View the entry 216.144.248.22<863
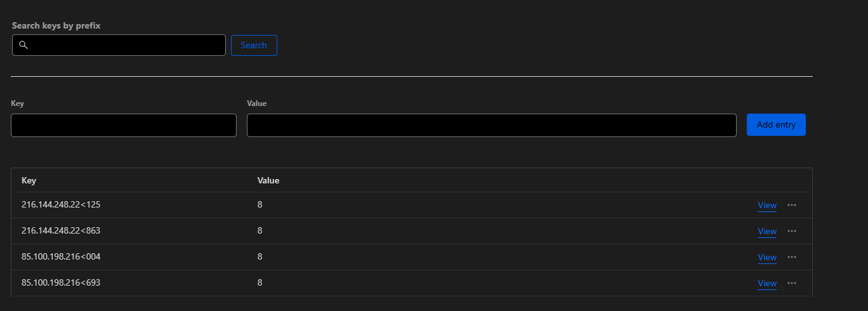 767,232
